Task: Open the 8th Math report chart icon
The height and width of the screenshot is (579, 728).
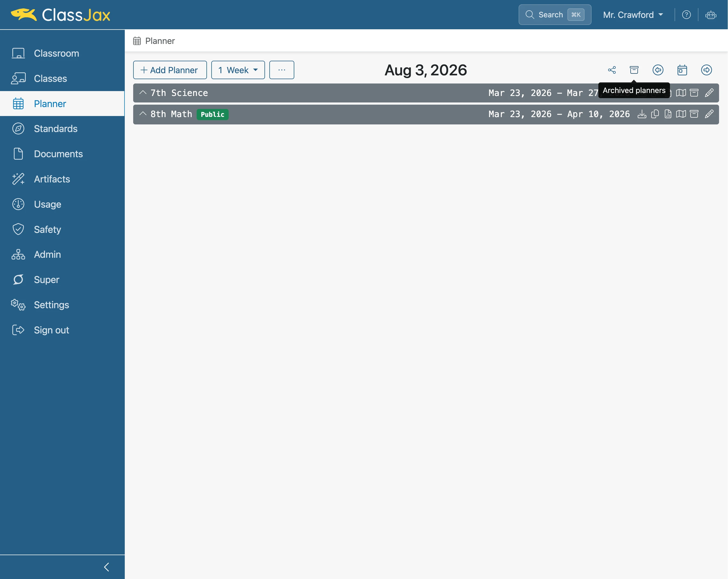Action: 668,114
